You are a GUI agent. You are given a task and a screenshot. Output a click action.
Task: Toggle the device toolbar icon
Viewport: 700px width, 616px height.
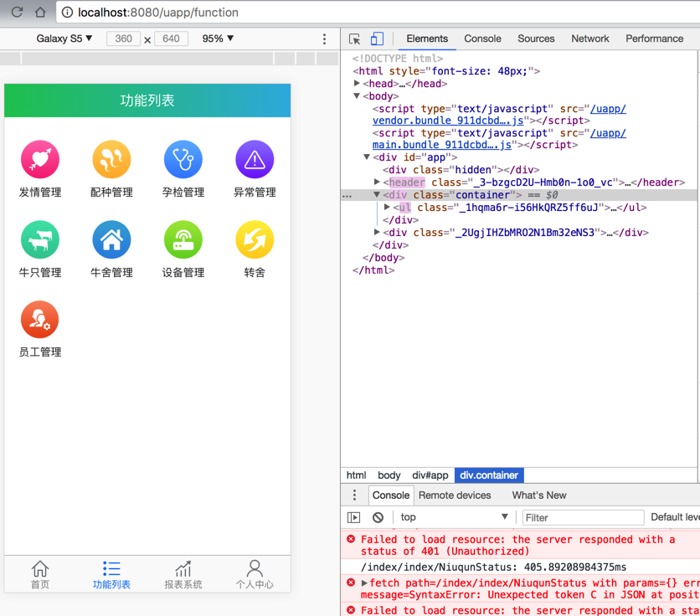(x=377, y=38)
